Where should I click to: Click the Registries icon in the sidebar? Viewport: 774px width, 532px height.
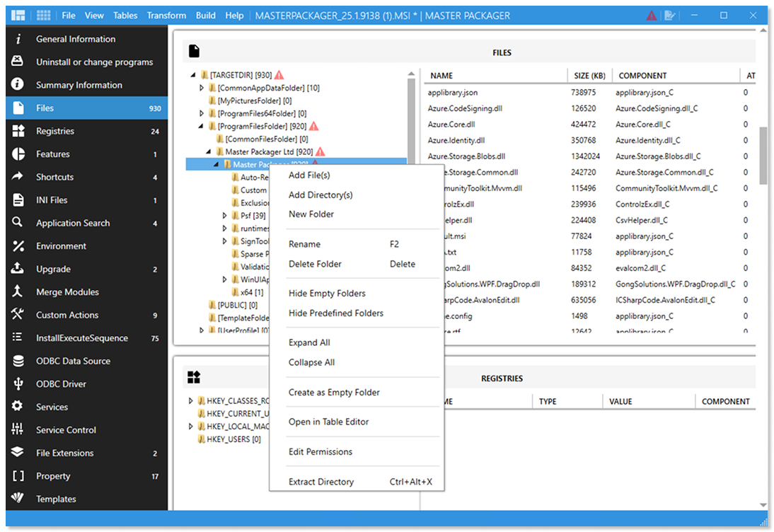click(19, 131)
